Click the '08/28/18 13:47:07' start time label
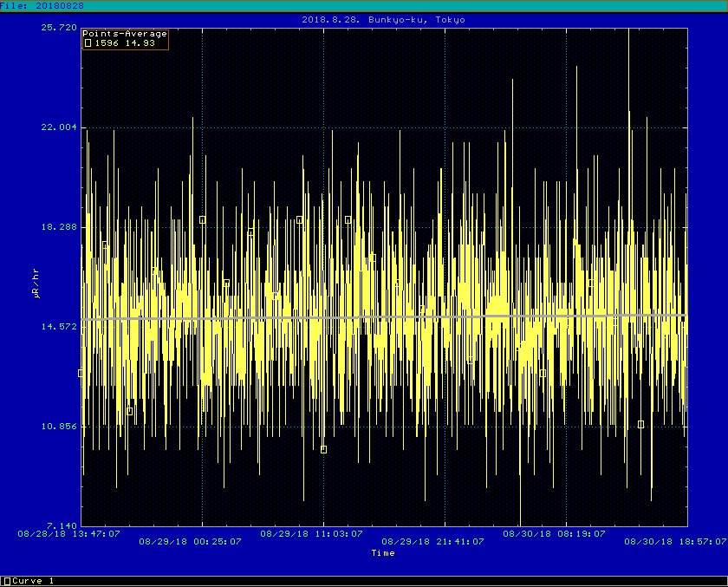This screenshot has width=728, height=587. click(68, 534)
